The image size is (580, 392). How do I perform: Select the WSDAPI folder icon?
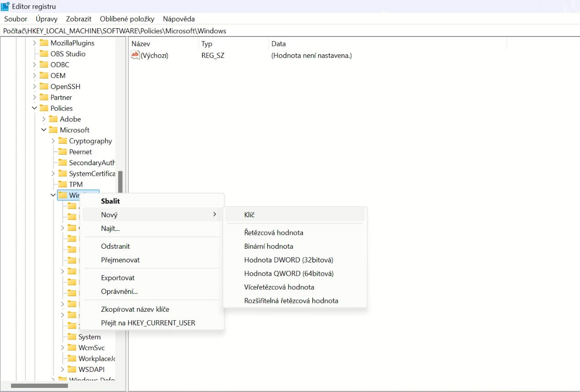[x=72, y=370]
